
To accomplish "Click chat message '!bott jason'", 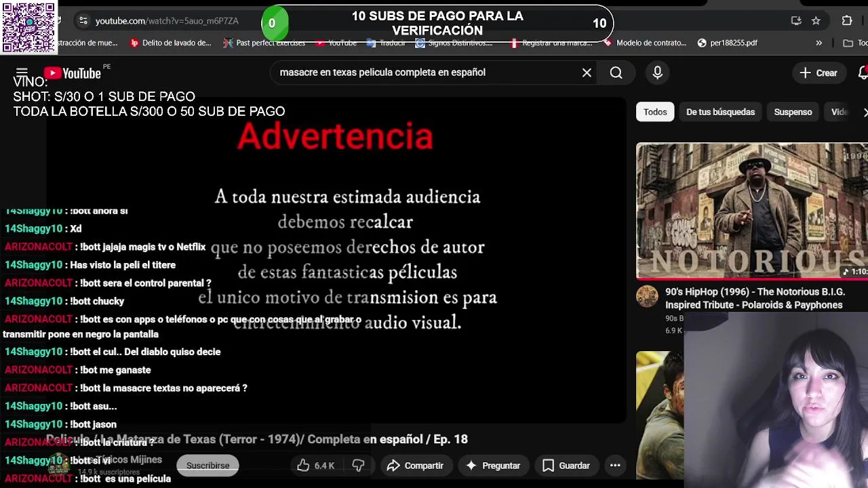I will click(93, 424).
